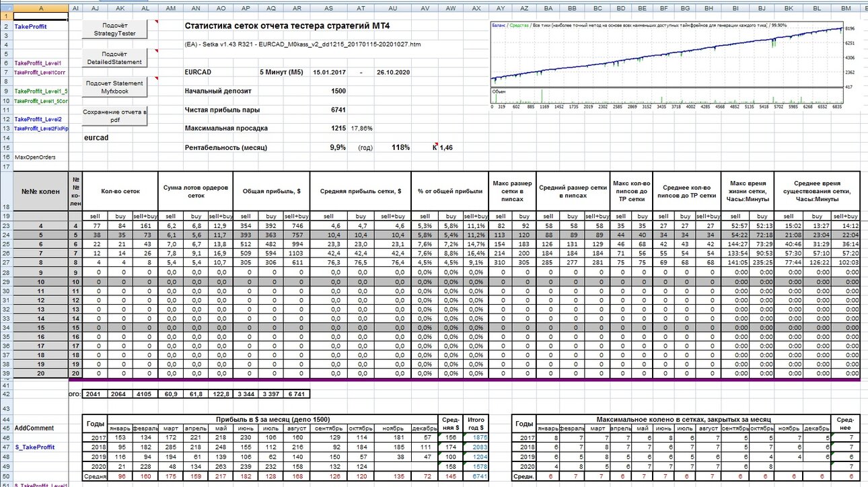Click the monthly Рентабельность value 9,9%
Screen dimensions: 868x487
[x=338, y=147]
